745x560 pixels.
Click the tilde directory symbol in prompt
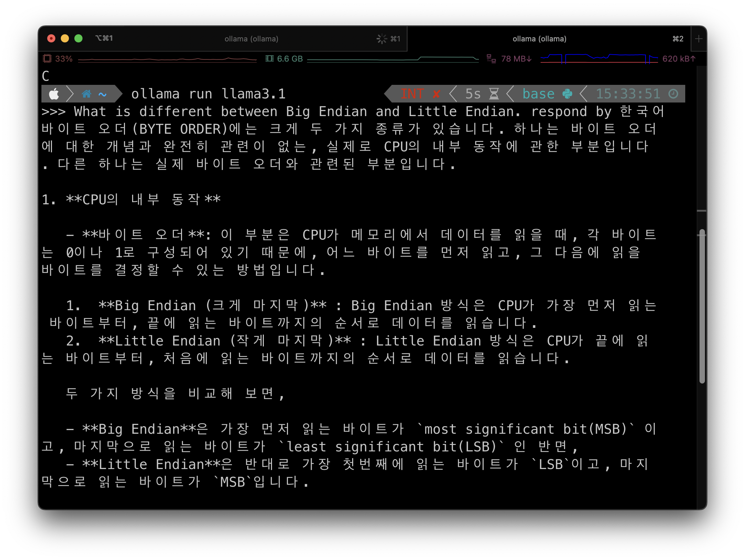pyautogui.click(x=103, y=94)
